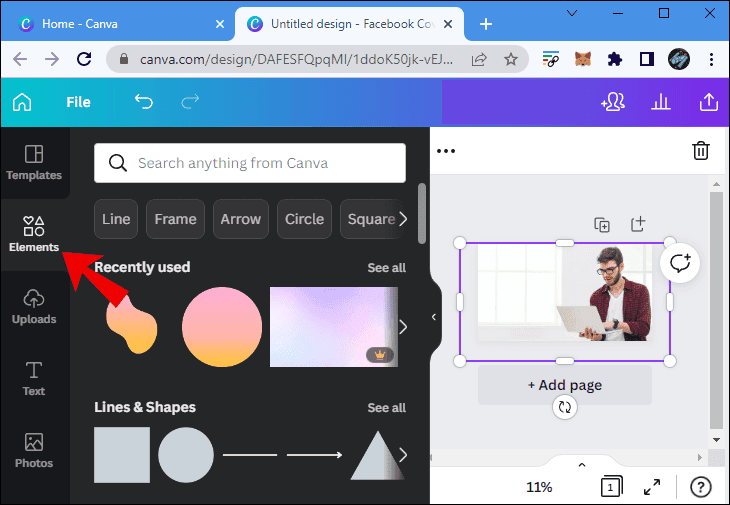Select the man with laptop photo
The height and width of the screenshot is (505, 730).
[564, 293]
